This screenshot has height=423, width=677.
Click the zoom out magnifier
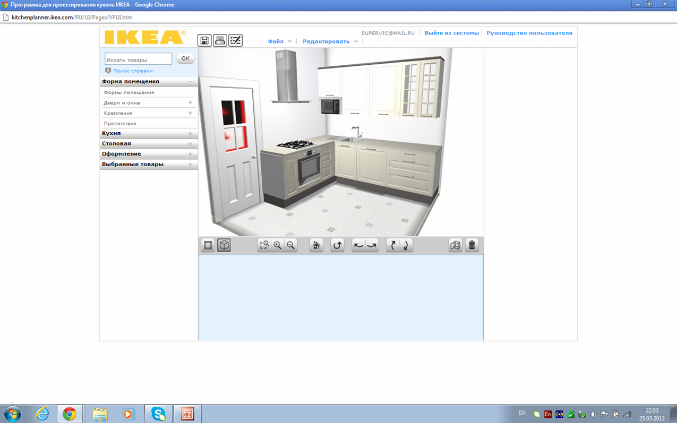291,245
